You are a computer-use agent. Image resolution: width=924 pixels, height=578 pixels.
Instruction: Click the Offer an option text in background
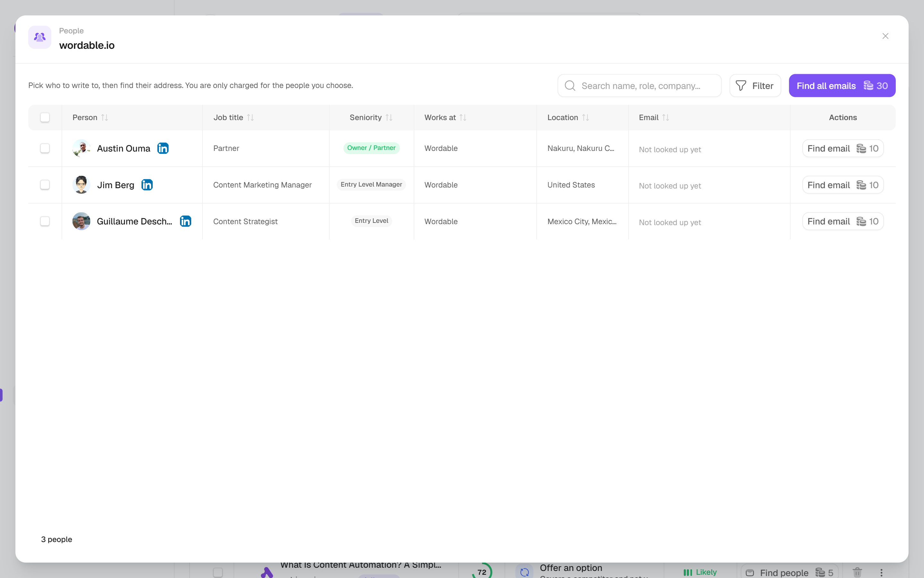(x=571, y=568)
